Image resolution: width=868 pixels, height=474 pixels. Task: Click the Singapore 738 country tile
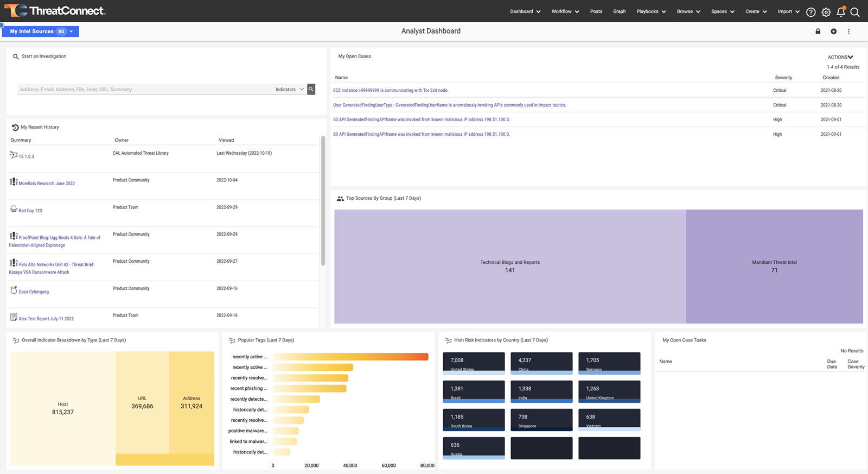point(541,420)
